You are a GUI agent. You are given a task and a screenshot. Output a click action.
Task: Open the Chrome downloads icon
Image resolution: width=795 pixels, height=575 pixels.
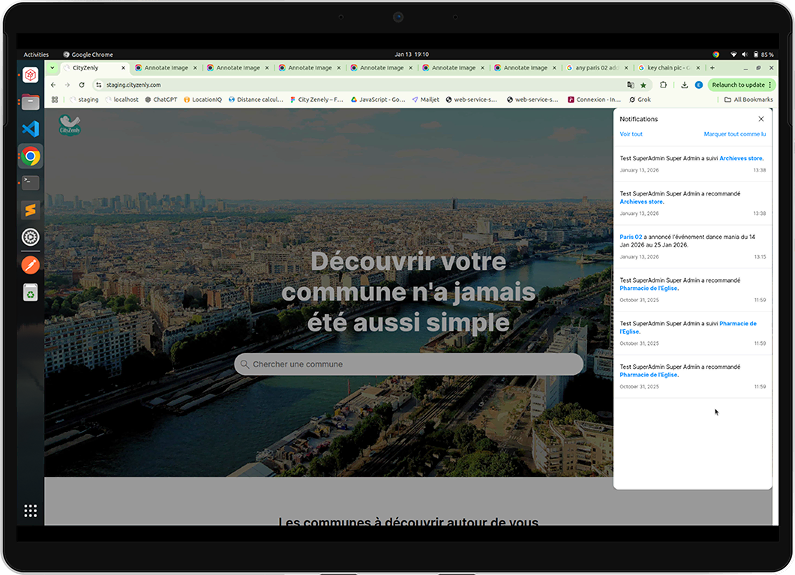coord(684,85)
